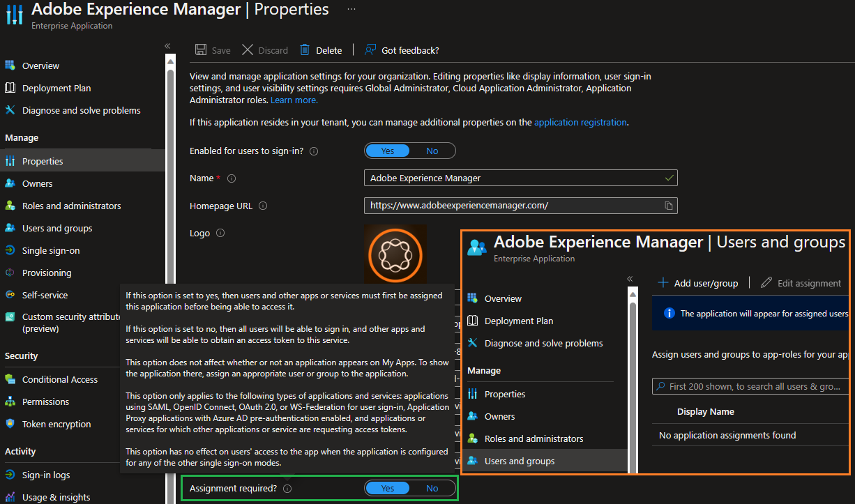Image resolution: width=855 pixels, height=504 pixels.
Task: Click the Permissions icon
Action: point(10,402)
